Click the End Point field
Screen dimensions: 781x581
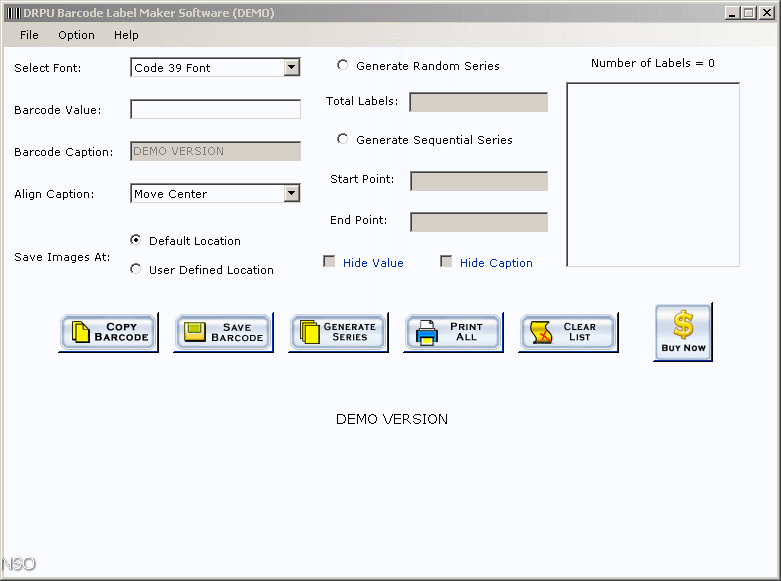click(479, 222)
